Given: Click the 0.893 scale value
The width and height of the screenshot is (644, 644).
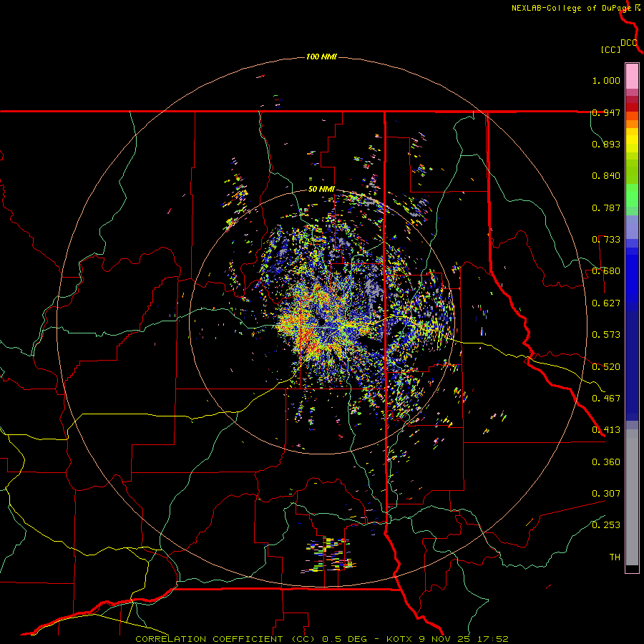Looking at the screenshot, I should click(x=606, y=144).
